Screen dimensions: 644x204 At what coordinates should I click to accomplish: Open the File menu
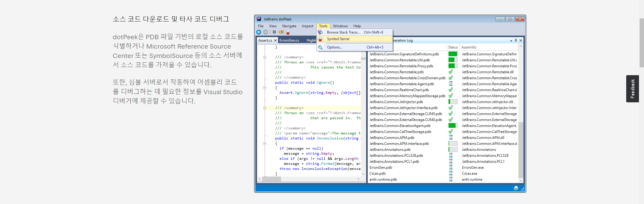click(261, 26)
